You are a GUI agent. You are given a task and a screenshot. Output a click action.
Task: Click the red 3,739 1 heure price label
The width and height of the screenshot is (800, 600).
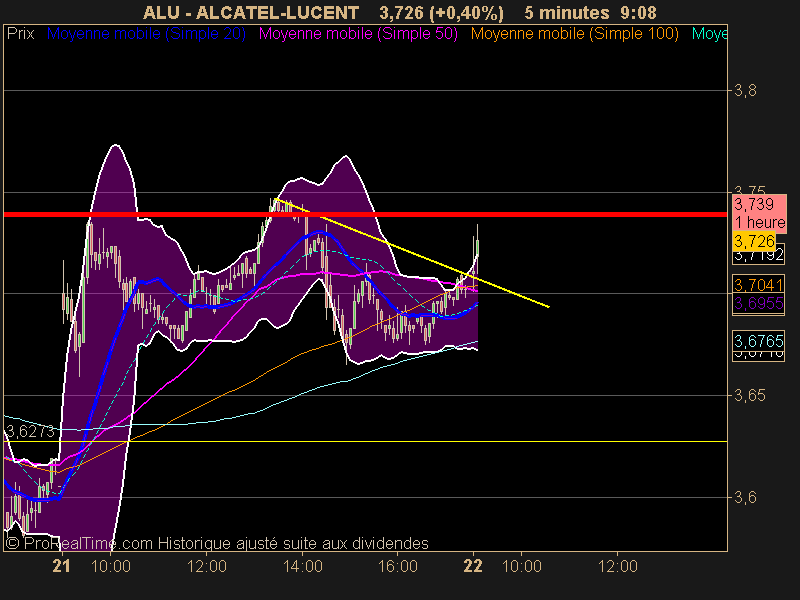(759, 213)
